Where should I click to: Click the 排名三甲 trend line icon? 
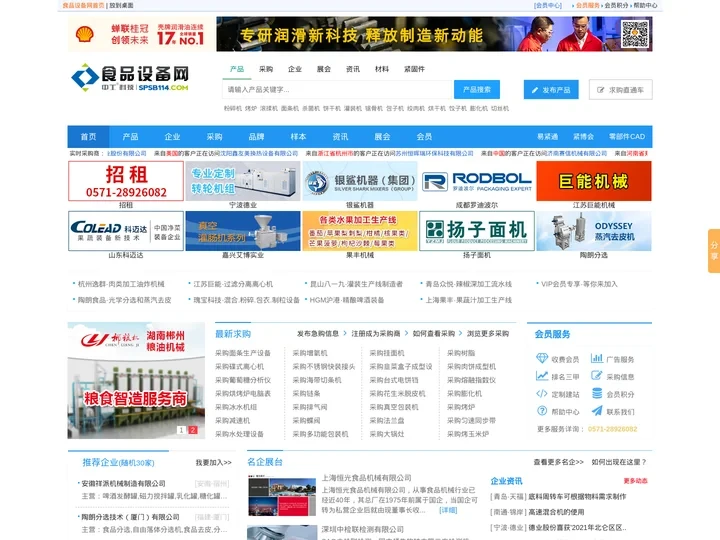coord(542,376)
